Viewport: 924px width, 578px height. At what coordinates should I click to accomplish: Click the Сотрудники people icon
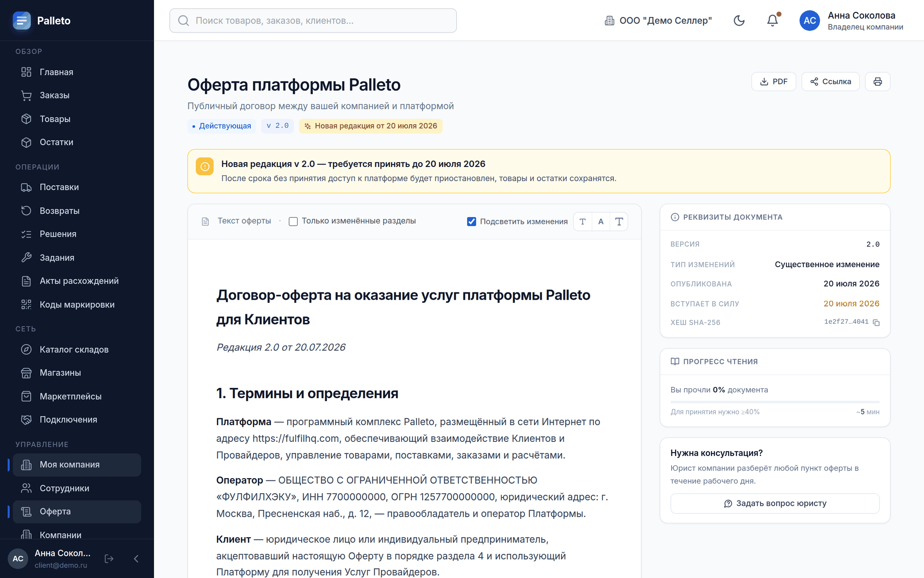pyautogui.click(x=27, y=488)
